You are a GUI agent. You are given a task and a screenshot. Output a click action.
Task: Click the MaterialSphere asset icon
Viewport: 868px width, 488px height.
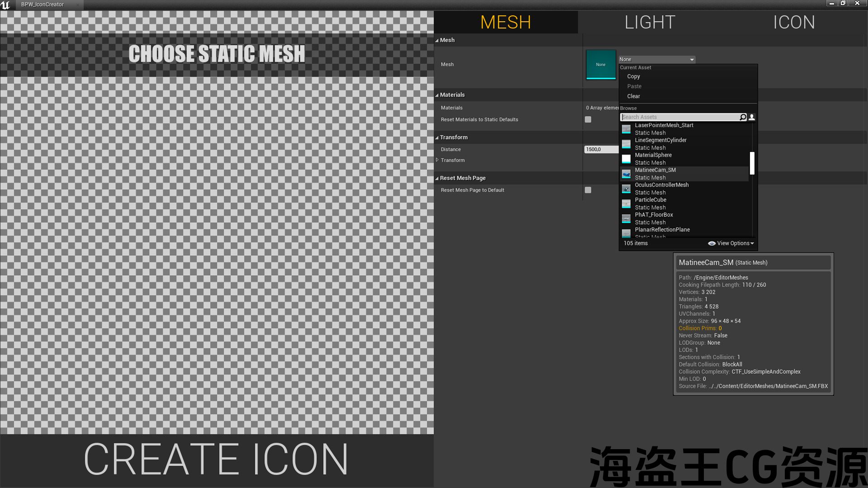coord(626,159)
